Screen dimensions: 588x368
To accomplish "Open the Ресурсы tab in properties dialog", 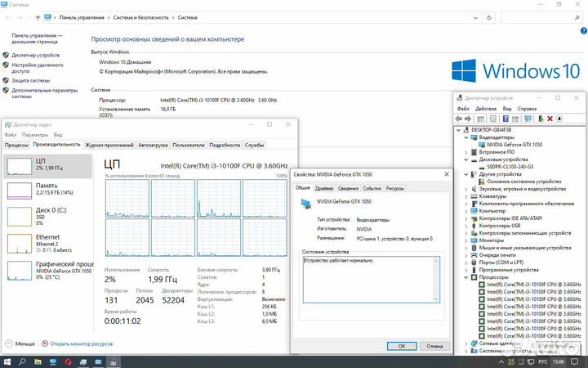I will 395,189.
